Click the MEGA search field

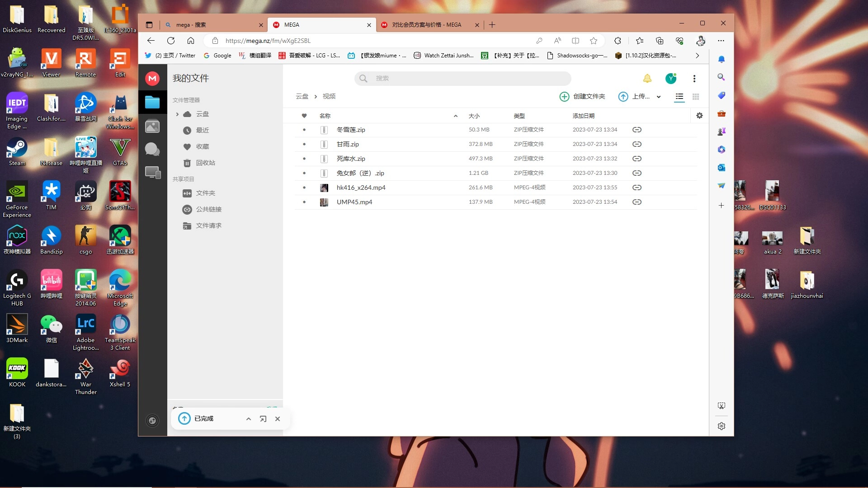tap(462, 79)
